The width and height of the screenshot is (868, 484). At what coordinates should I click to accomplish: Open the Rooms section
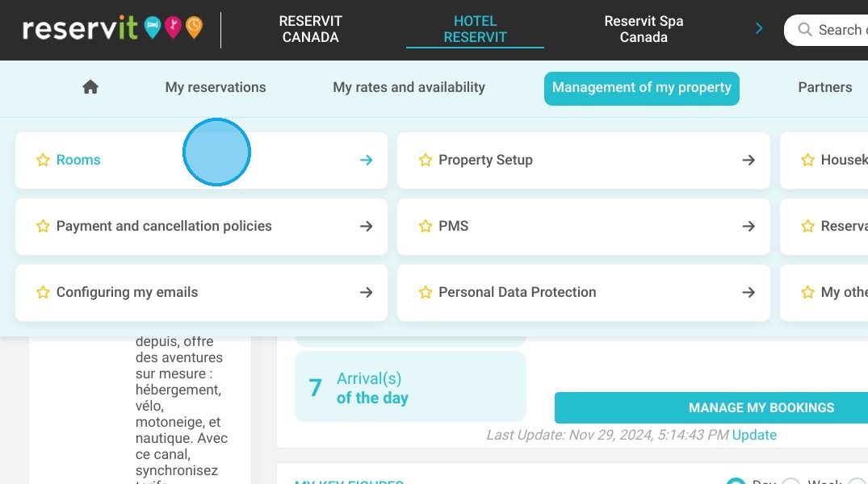pos(202,161)
